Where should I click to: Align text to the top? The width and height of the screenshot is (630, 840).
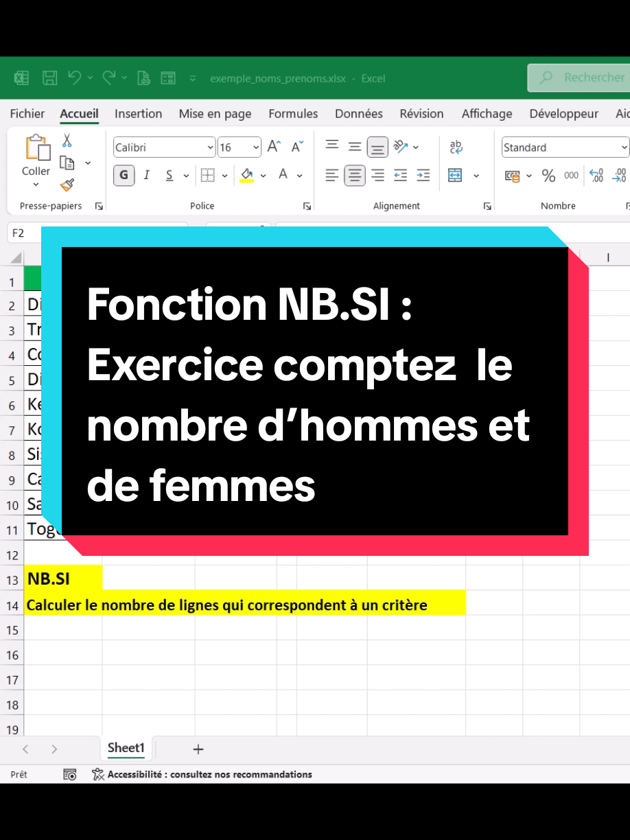(332, 145)
